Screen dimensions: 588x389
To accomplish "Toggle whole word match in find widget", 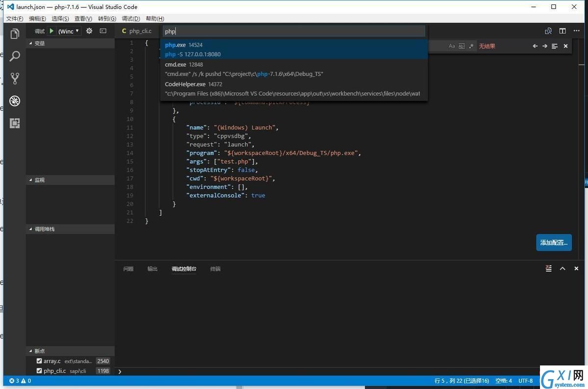I will click(x=462, y=46).
